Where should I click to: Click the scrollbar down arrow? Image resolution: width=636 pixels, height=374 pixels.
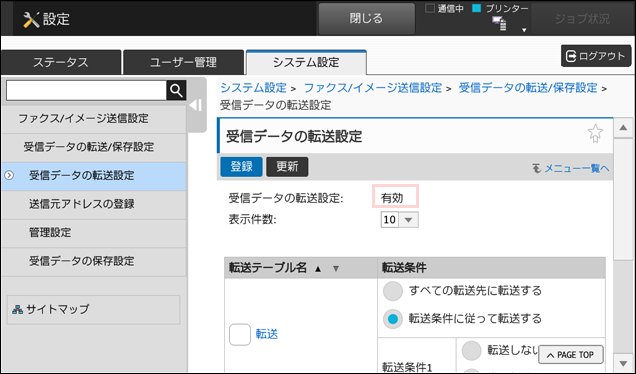click(623, 362)
